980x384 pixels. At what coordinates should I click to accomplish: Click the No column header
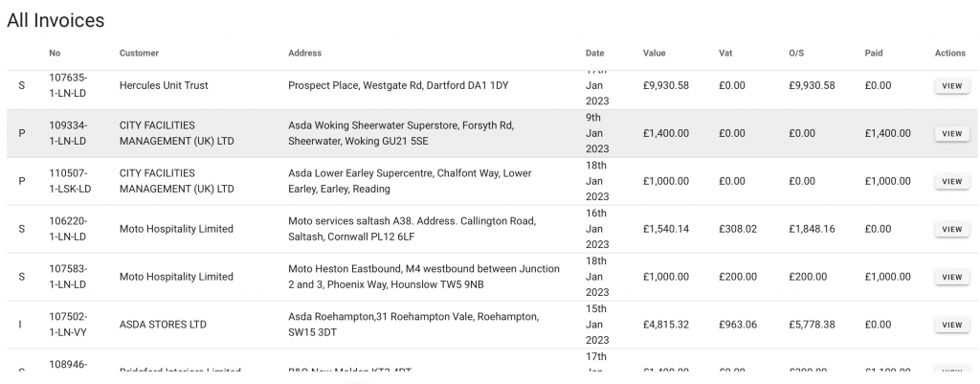point(55,53)
